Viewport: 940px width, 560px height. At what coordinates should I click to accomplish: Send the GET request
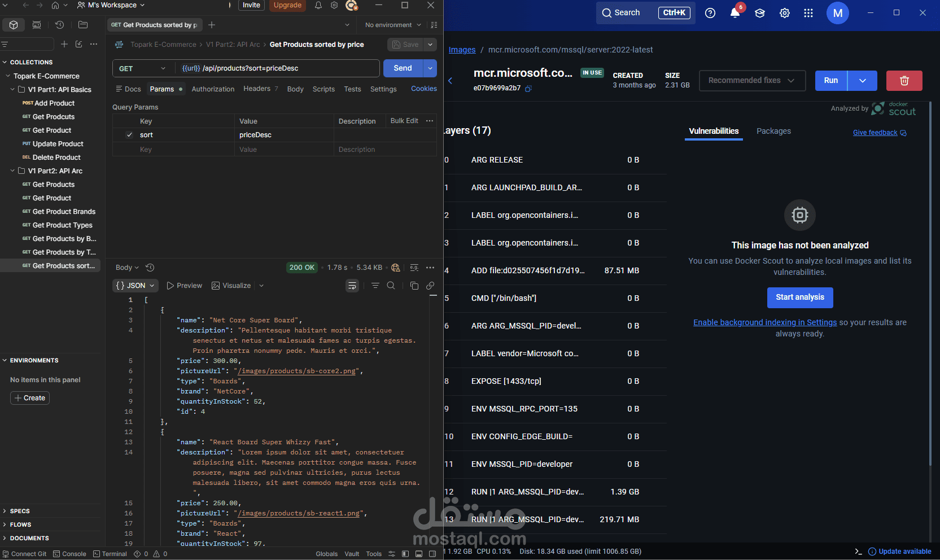pos(403,68)
